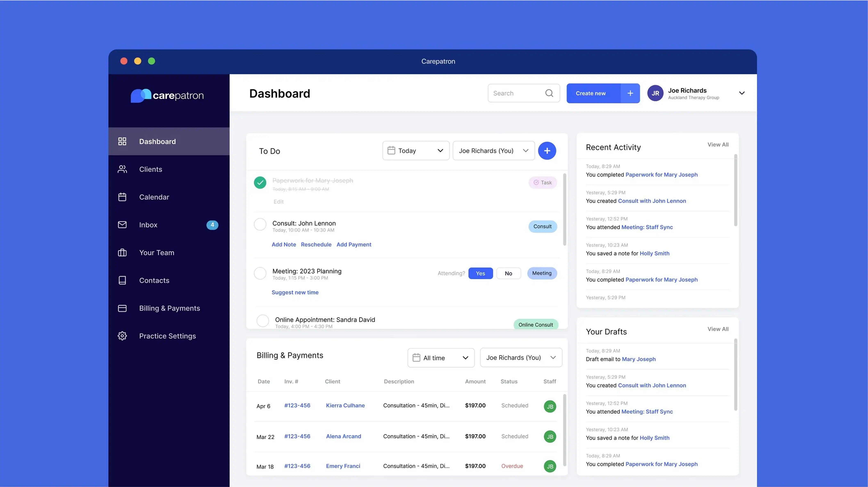Click the Your Team briefcase icon
Screen dimensions: 868x487
coord(122,253)
